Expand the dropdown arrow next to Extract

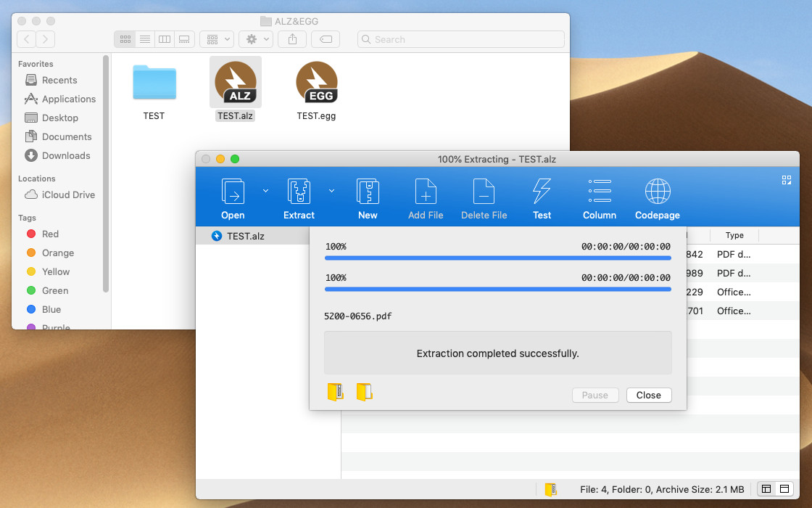331,191
